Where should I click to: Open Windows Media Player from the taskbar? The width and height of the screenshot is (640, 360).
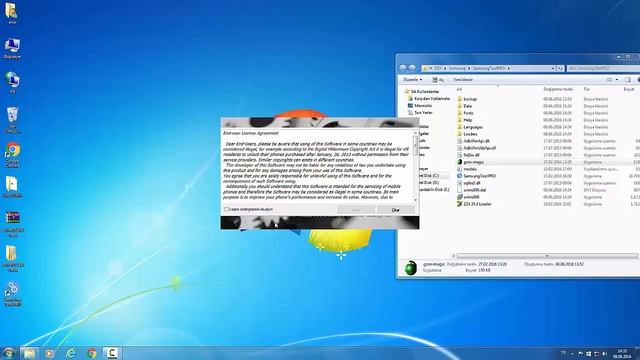coord(50,353)
